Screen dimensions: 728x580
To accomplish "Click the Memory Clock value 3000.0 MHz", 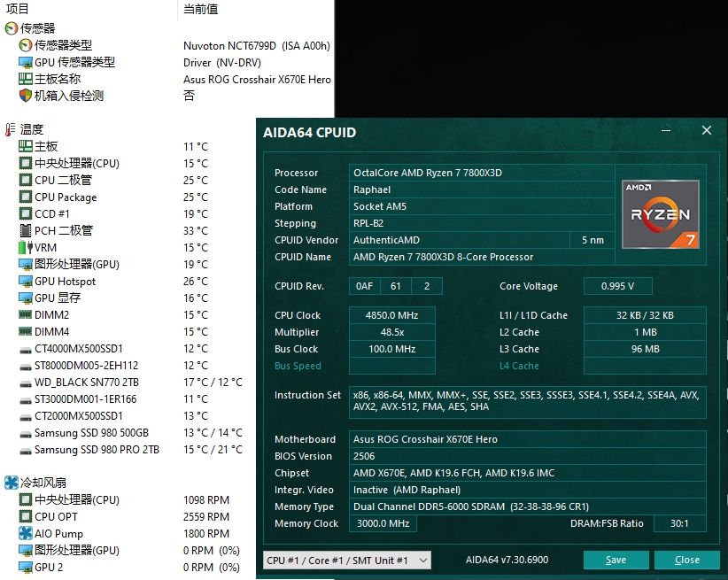I will (x=383, y=523).
